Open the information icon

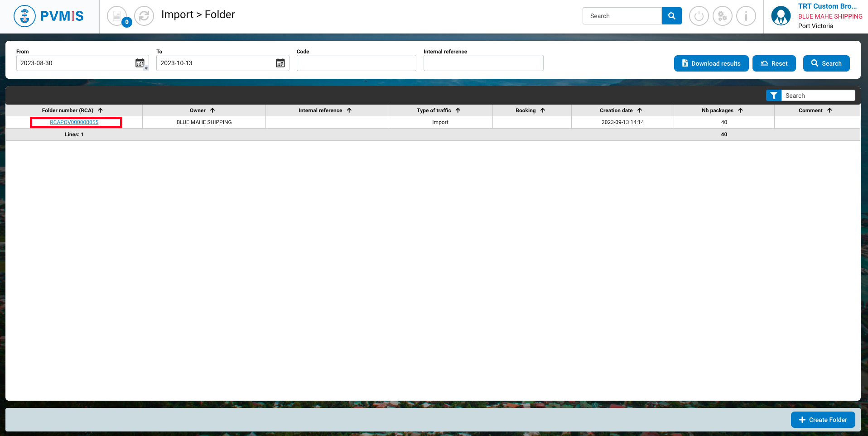[746, 16]
